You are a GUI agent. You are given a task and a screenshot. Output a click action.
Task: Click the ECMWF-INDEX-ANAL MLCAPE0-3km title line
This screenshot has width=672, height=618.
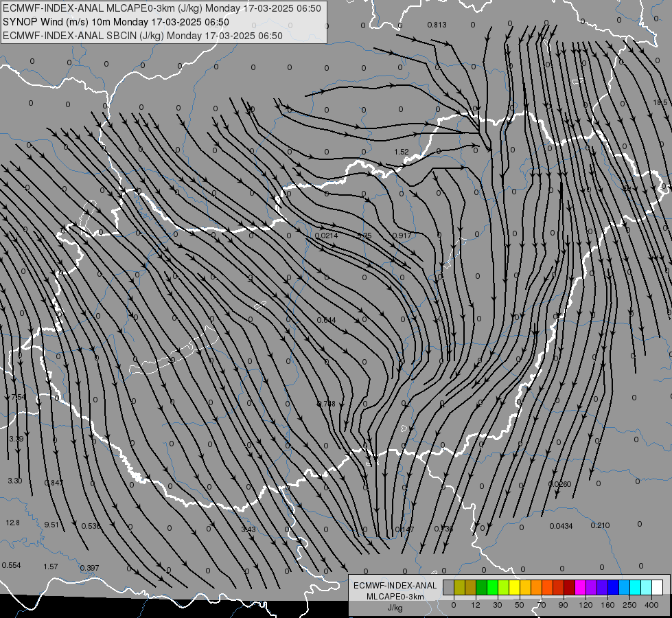pyautogui.click(x=161, y=8)
